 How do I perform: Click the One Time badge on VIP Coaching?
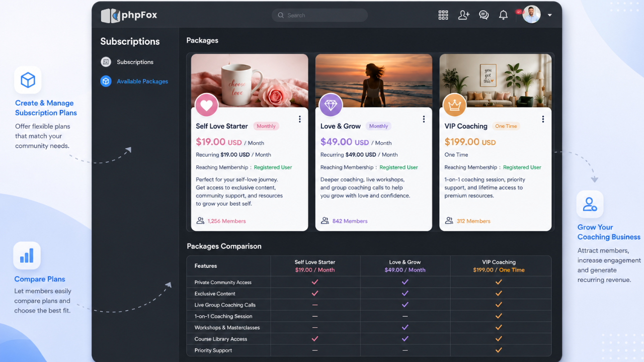coord(506,126)
